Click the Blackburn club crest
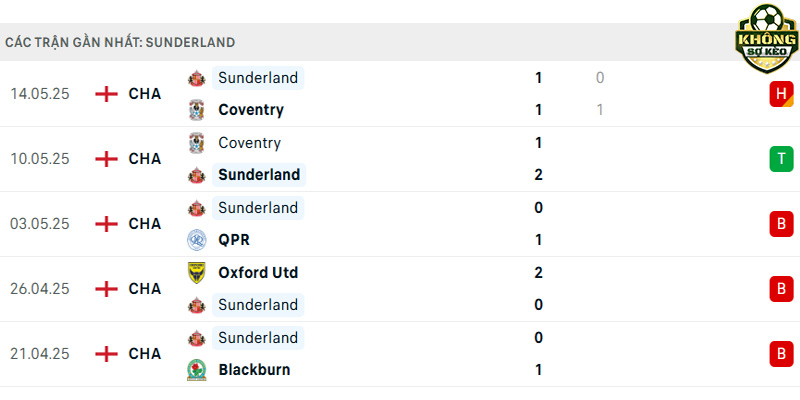 [x=196, y=370]
